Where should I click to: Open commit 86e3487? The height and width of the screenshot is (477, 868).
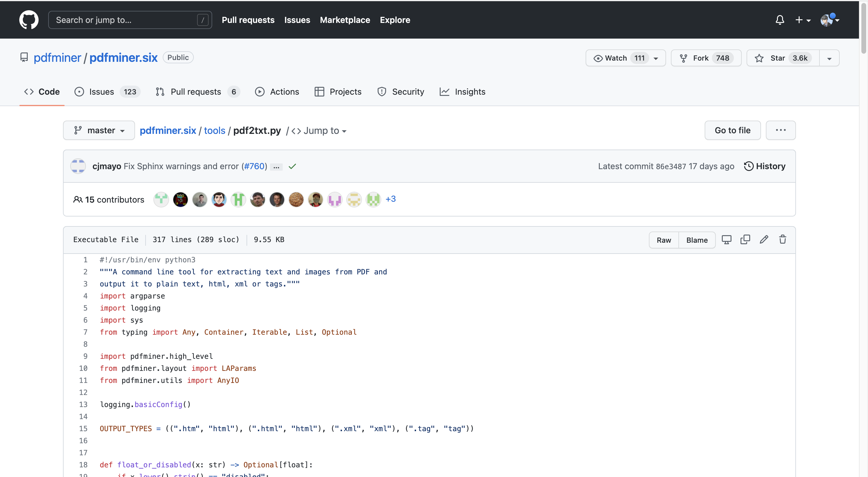tap(671, 166)
